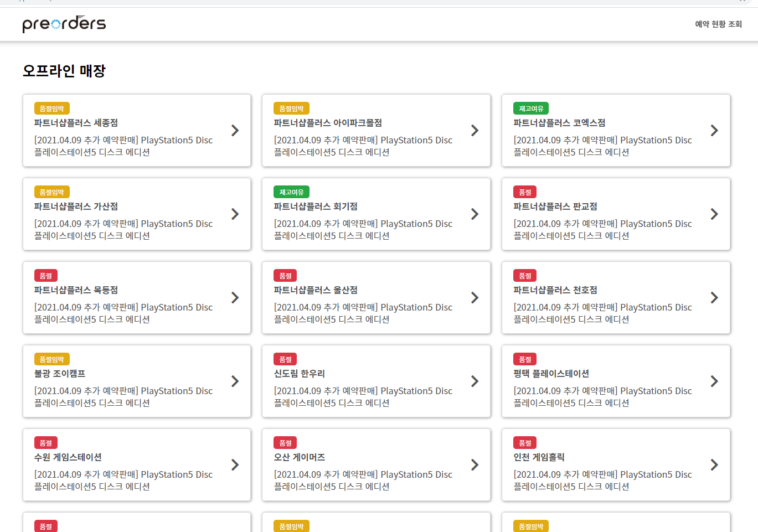Image resolution: width=758 pixels, height=532 pixels.
Task: Click the 품절 badge on 울산점 card
Action: tap(286, 276)
